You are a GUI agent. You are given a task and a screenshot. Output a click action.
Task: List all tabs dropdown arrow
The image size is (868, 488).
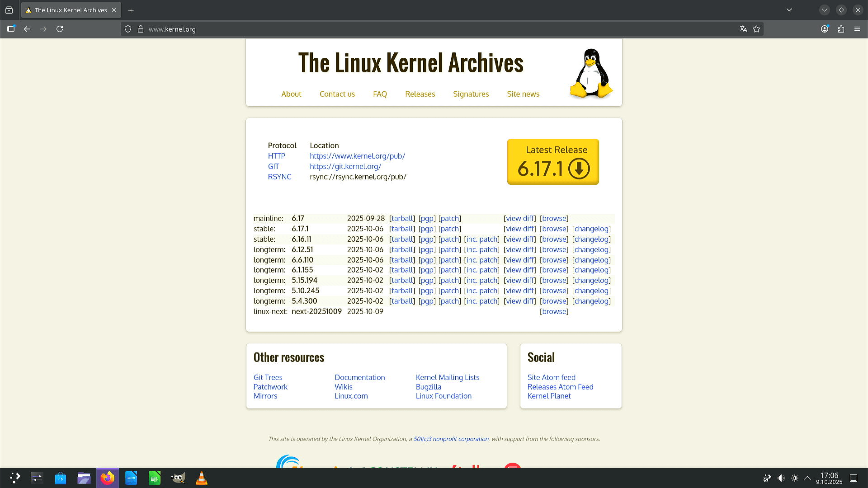[789, 10]
